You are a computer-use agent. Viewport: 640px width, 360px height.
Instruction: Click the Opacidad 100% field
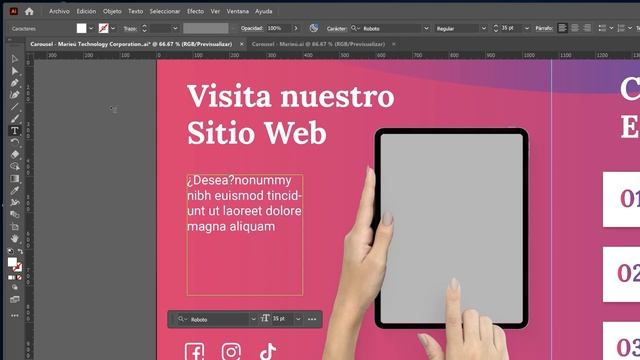pyautogui.click(x=279, y=29)
